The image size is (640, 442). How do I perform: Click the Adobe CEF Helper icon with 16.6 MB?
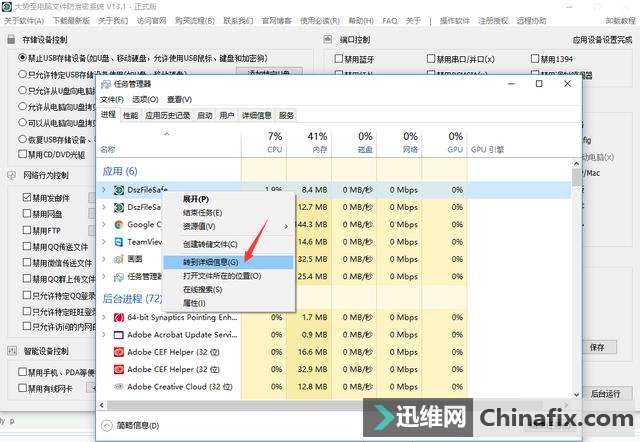pos(119,352)
